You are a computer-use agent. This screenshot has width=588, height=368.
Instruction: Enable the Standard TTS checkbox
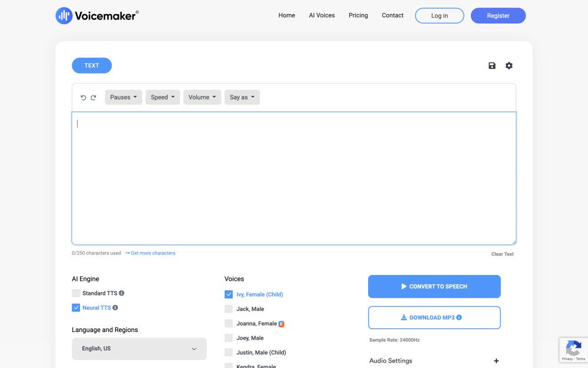click(x=76, y=293)
